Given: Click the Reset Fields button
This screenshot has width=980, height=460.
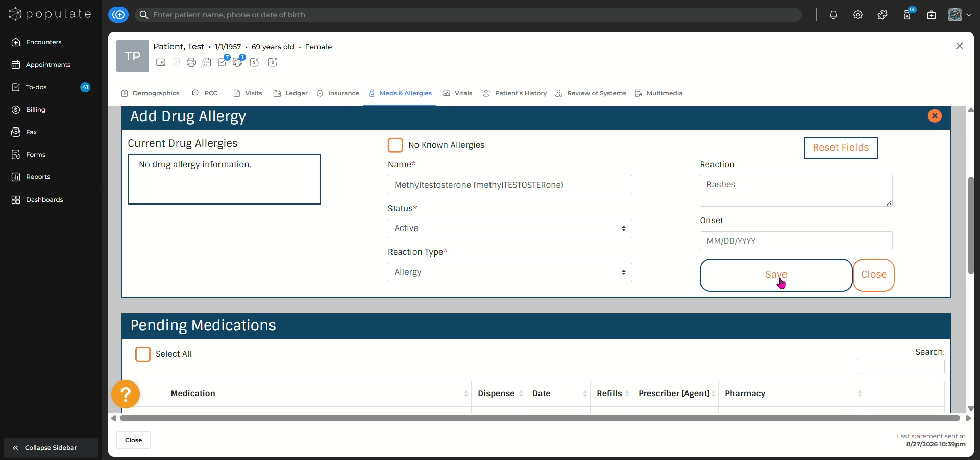Looking at the screenshot, I should [841, 148].
